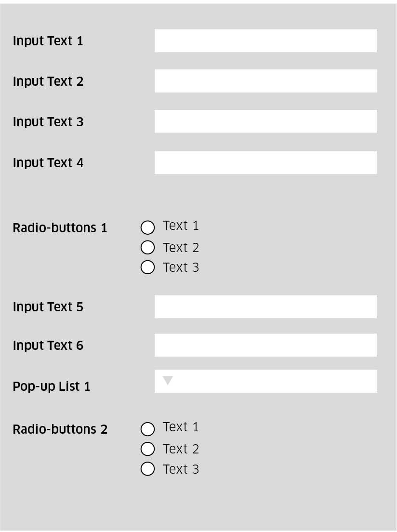Focus the Input Text 2 field
Image resolution: width=397 pixels, height=532 pixels.
(265, 81)
